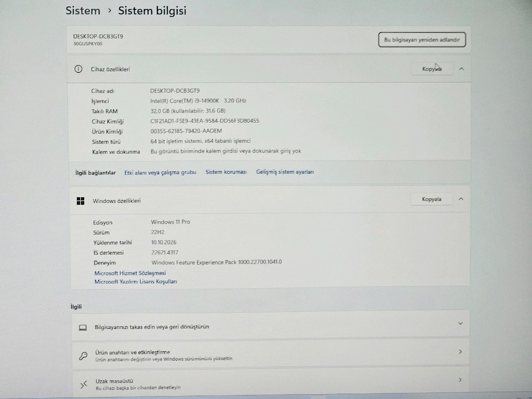This screenshot has width=532, height=399.
Task: Click the İS derlemesi label
Action: pyautogui.click(x=109, y=253)
